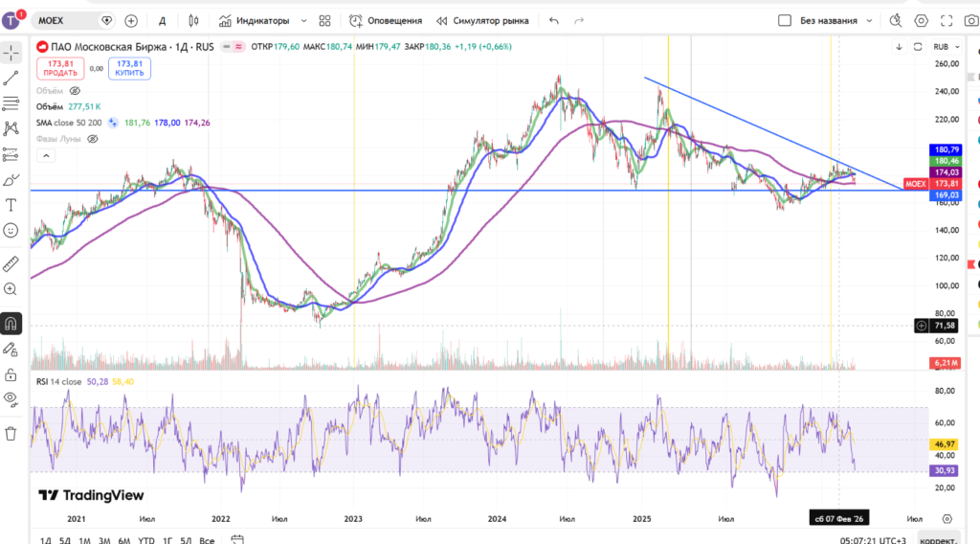Toggle stay-in-drawing-mode pencil lock icon
Screen dimensions: 980x544
click(x=11, y=350)
